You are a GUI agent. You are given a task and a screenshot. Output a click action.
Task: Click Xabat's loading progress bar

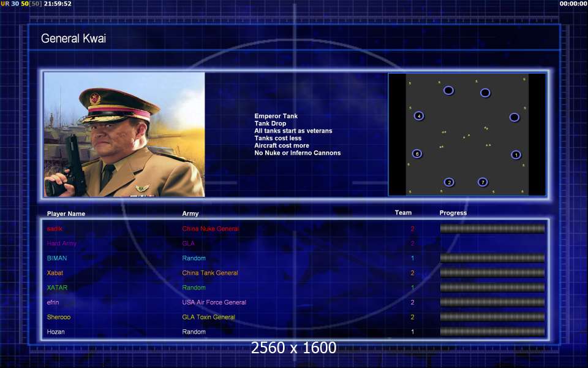point(492,272)
